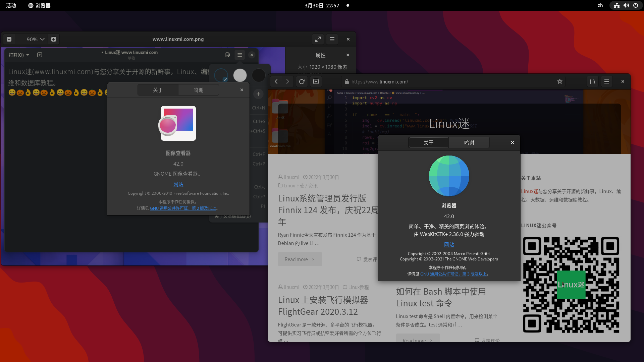Viewport: 644px width, 362px height.
Task: Focus the browser URL address field
Action: point(453,81)
